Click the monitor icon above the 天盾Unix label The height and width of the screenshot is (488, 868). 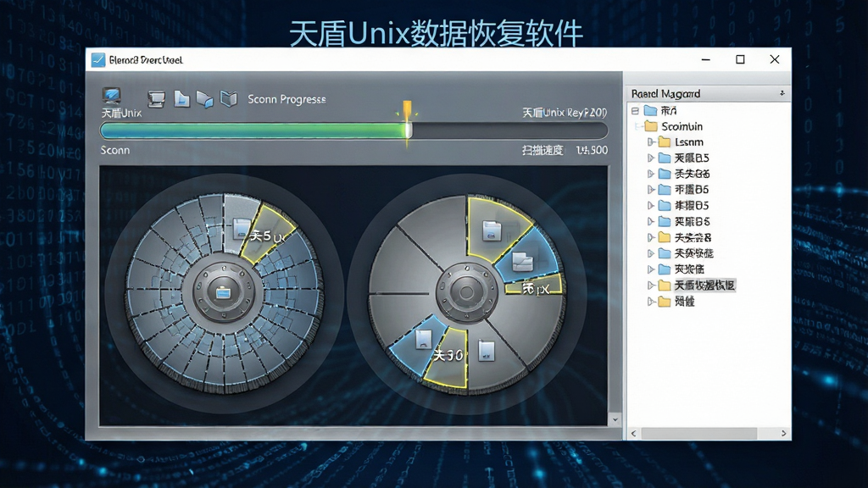coord(112,97)
